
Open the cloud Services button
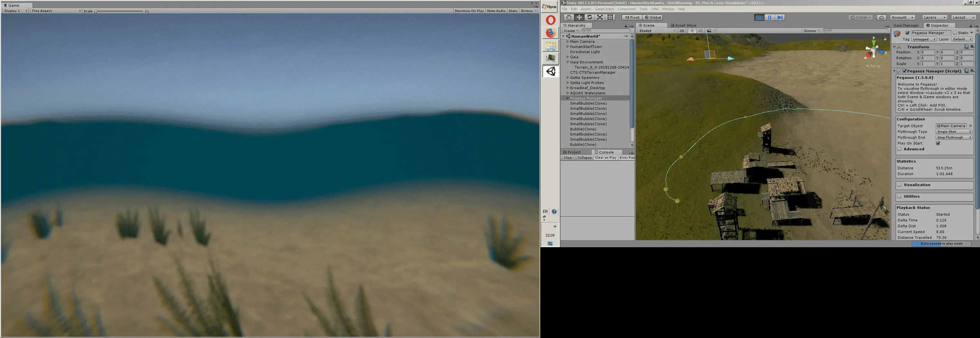click(882, 17)
